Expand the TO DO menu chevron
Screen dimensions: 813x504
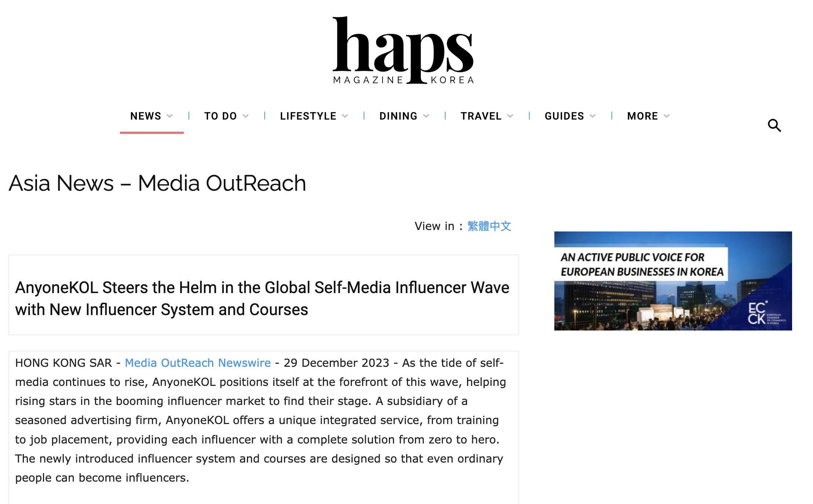pyautogui.click(x=246, y=116)
